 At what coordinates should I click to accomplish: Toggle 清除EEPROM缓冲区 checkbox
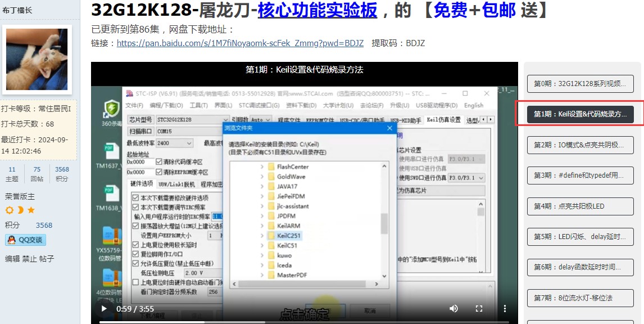point(160,172)
